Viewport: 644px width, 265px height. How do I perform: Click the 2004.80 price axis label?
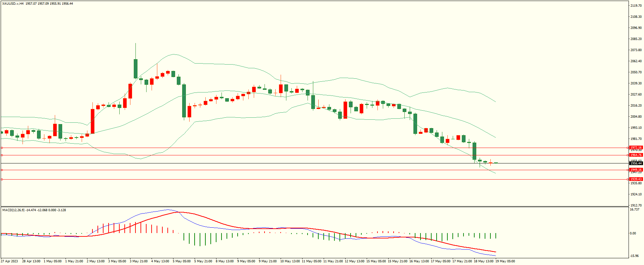(636, 117)
